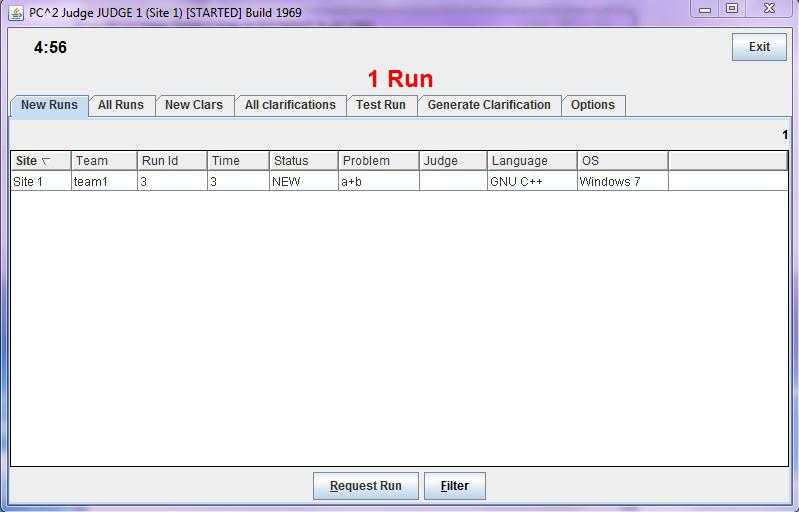Select the 'team1' cell
The width and height of the screenshot is (799, 512).
coord(104,181)
